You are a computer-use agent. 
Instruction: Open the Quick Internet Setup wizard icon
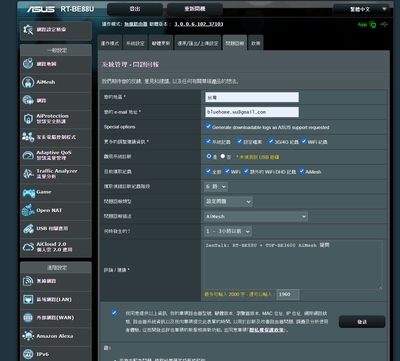click(28, 30)
